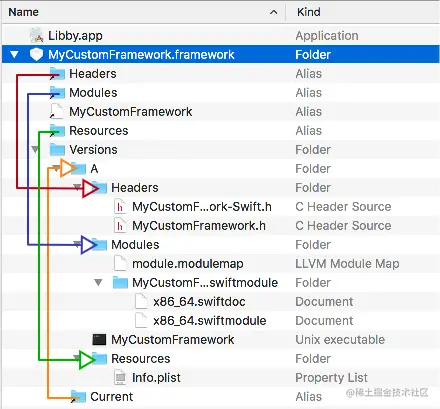Viewport: 440px width, 409px height.
Task: Click the Document kind cell for x86_64.swiftdoc
Action: click(324, 301)
